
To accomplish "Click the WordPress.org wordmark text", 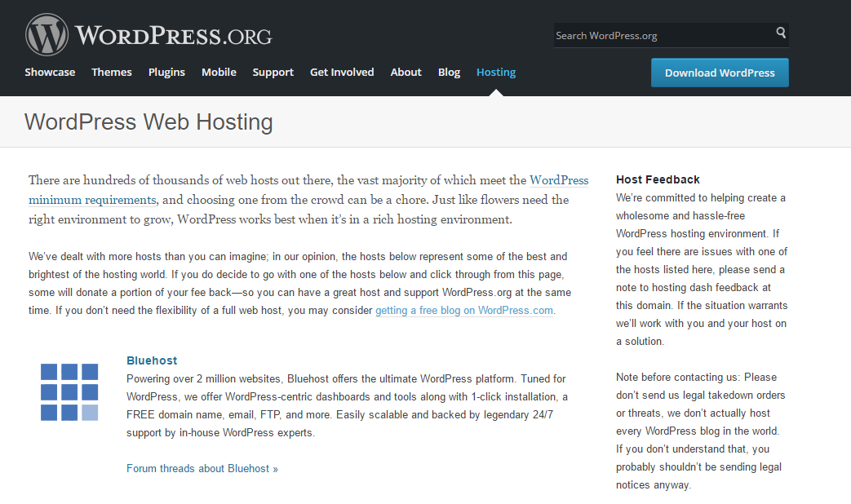I will coord(174,36).
